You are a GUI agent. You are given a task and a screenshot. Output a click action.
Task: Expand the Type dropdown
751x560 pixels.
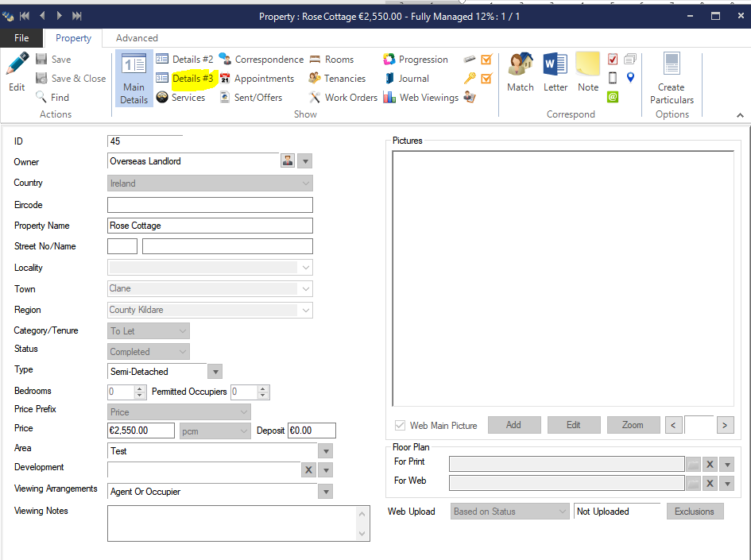coord(215,372)
